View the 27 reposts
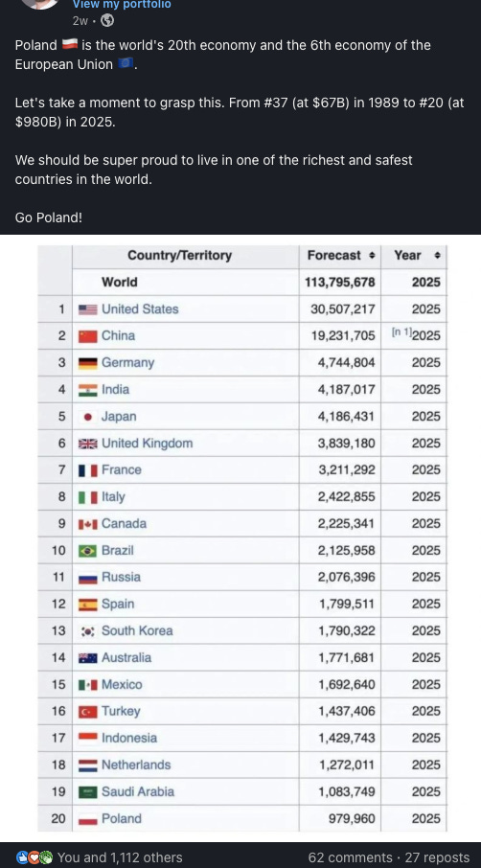Viewport: 481px width, 868px height. [437, 857]
